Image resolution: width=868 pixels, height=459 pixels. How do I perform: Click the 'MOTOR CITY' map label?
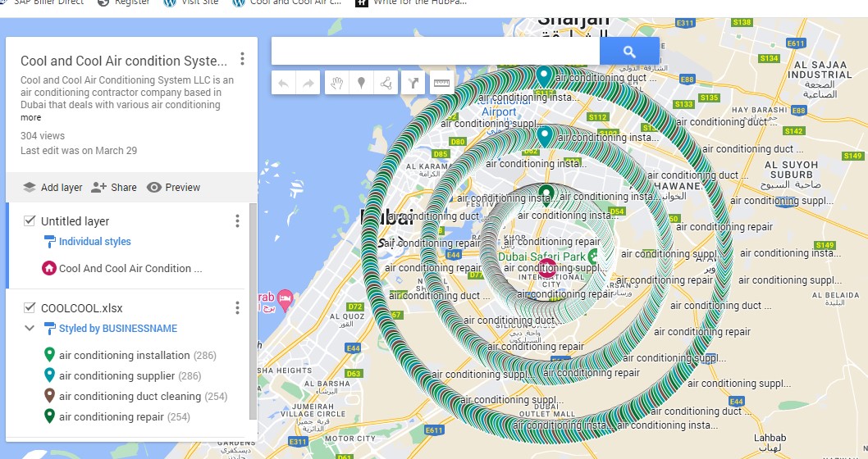[349, 439]
